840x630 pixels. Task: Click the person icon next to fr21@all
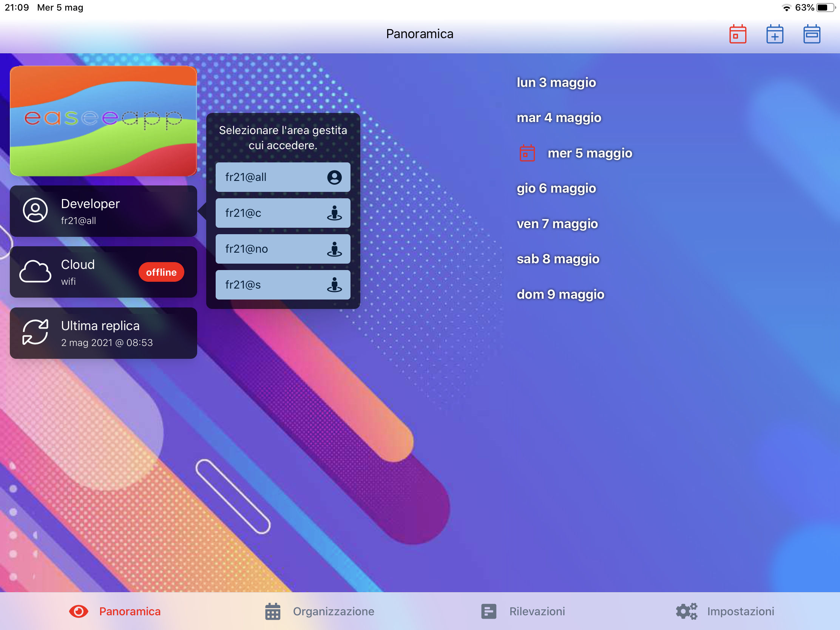coord(334,177)
